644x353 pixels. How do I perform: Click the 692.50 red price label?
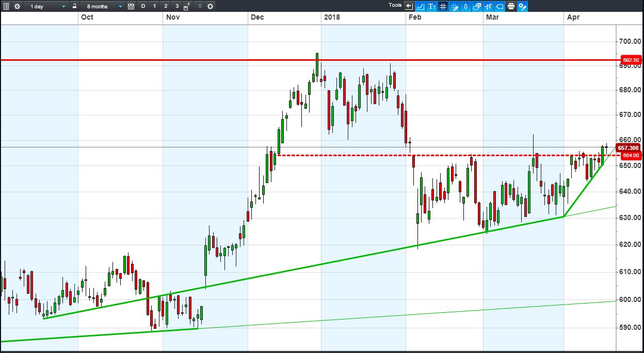631,60
